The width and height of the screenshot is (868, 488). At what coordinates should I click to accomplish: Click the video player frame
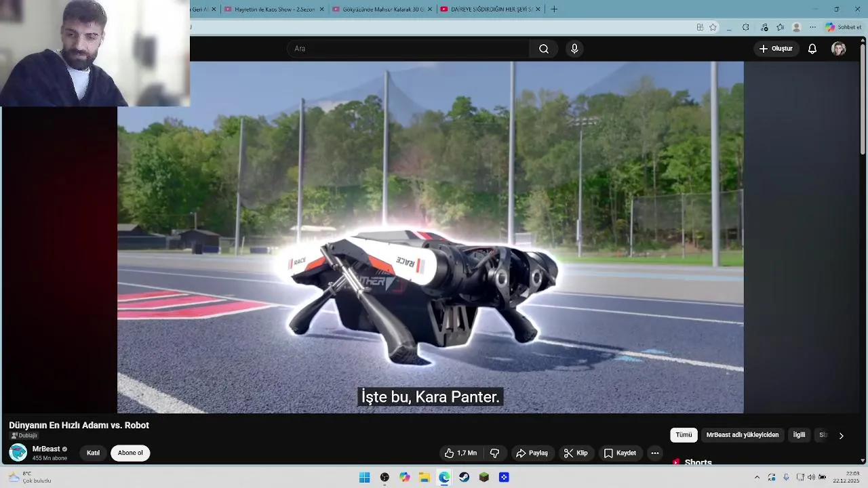click(x=431, y=237)
